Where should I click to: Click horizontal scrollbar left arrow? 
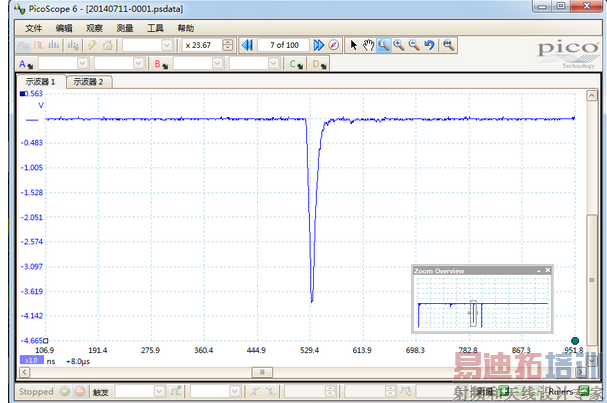[x=24, y=372]
